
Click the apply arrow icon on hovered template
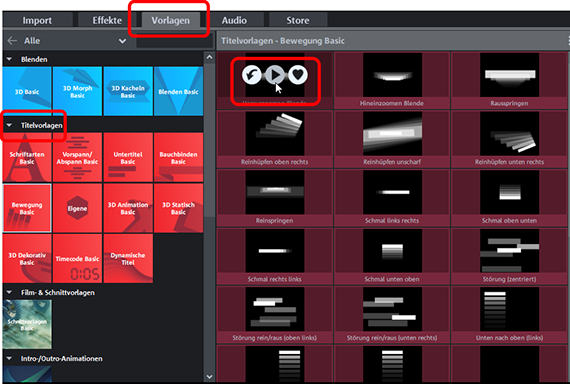tap(252, 75)
